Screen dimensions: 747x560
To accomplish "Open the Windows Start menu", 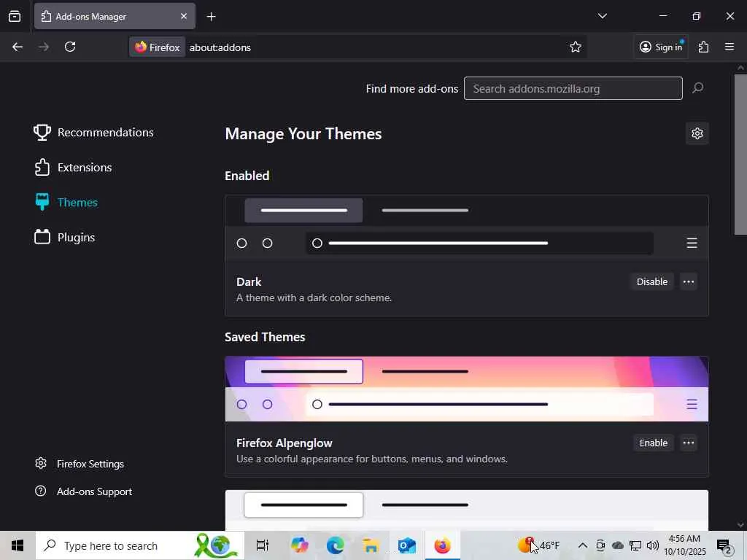I will pyautogui.click(x=18, y=545).
